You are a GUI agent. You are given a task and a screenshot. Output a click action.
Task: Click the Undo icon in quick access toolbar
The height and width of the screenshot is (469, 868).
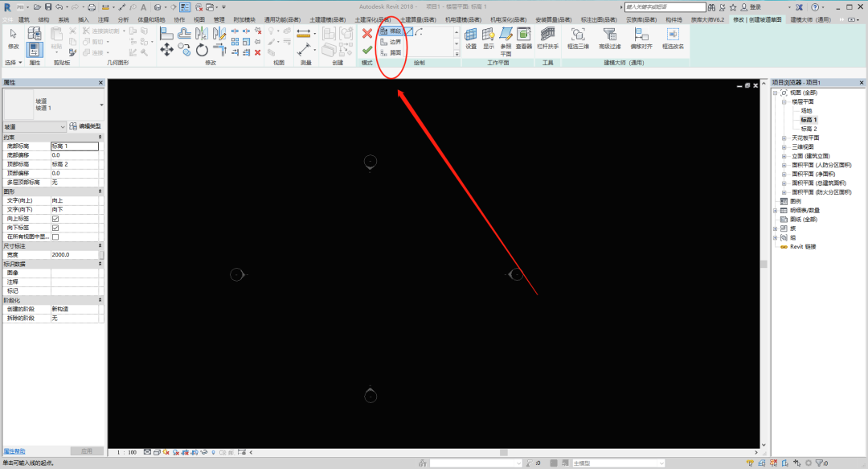59,7
